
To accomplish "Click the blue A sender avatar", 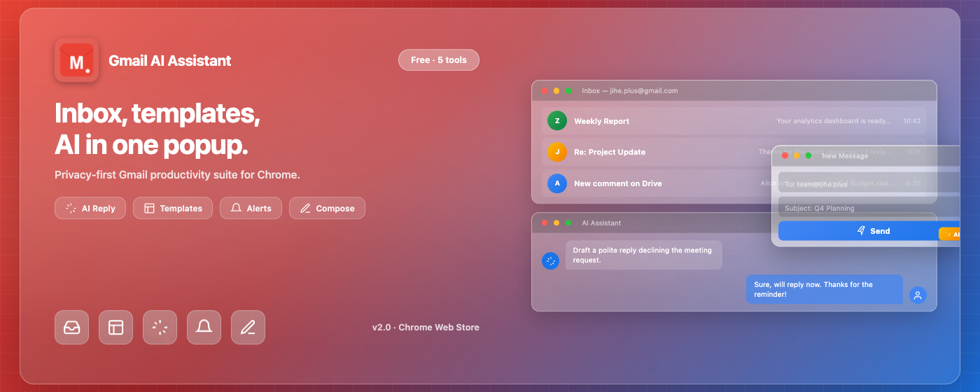I will tap(557, 183).
